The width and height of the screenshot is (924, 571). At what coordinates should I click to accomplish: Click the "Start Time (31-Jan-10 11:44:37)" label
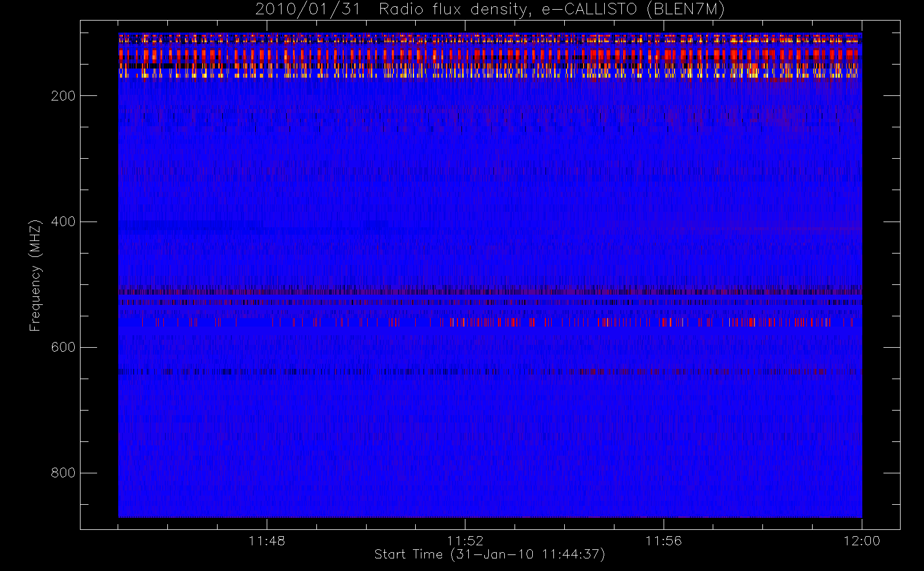[489, 554]
